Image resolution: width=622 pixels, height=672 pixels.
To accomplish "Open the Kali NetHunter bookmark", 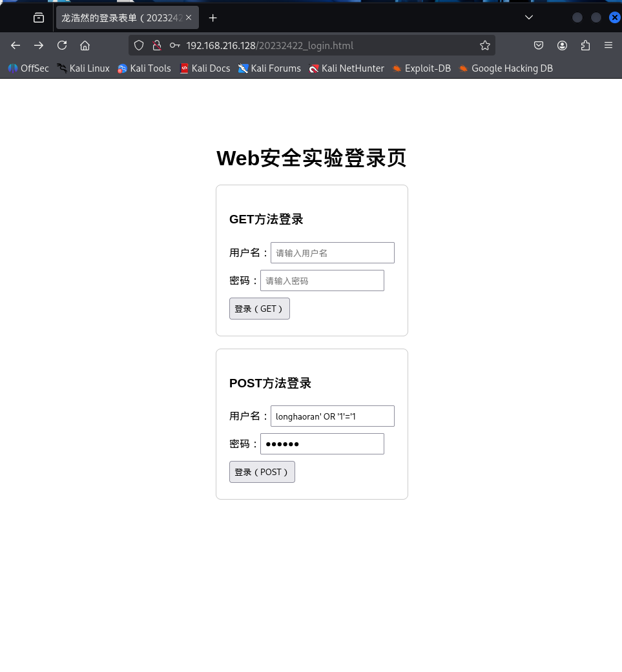I will pos(346,68).
